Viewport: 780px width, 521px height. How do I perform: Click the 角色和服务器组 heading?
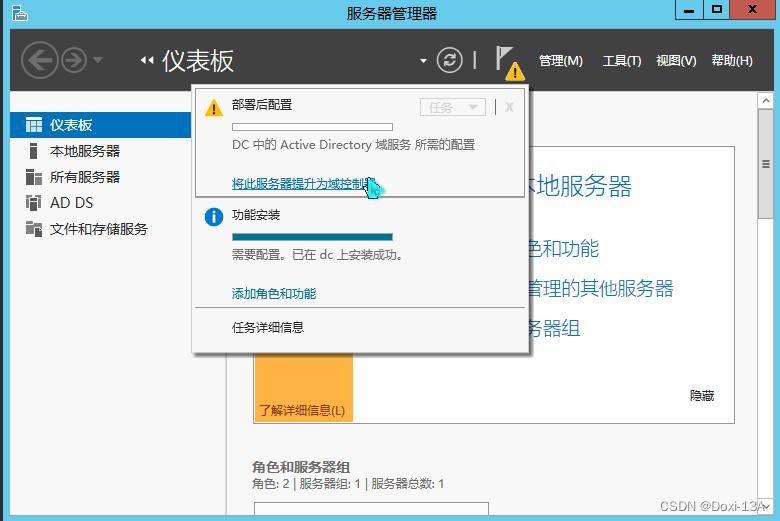click(x=301, y=467)
